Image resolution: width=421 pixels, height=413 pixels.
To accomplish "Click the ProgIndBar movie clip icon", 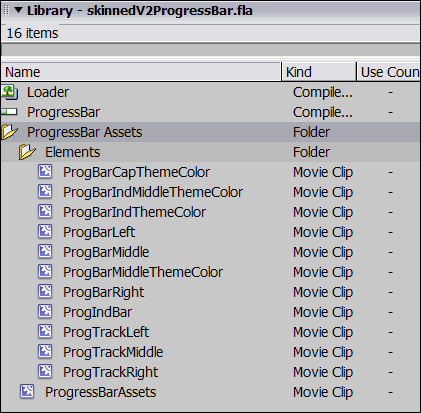I will click(45, 312).
